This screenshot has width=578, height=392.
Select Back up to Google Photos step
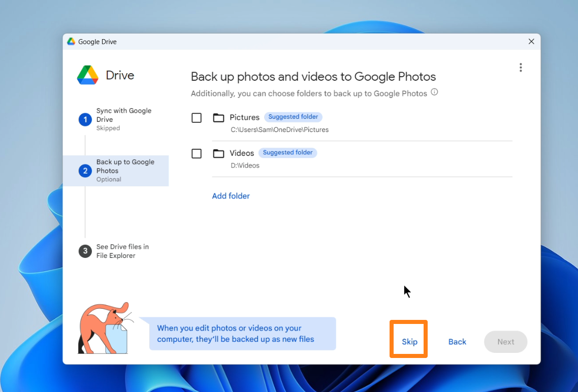[x=125, y=170]
